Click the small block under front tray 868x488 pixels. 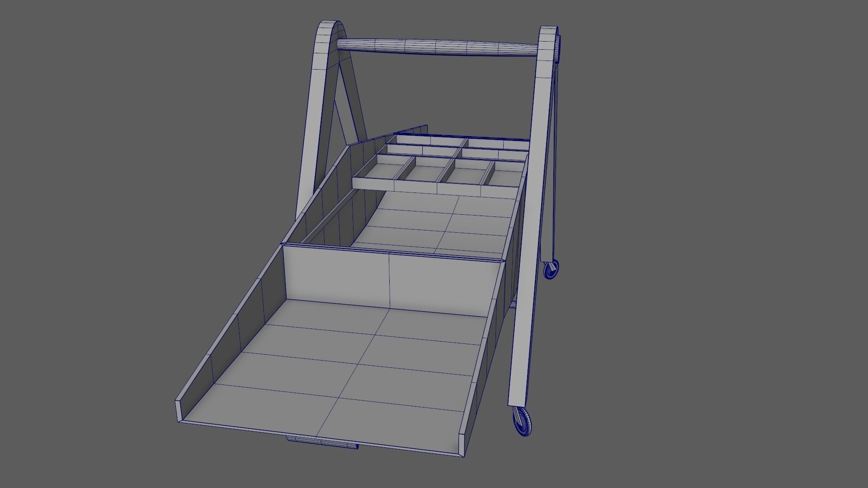click(322, 442)
